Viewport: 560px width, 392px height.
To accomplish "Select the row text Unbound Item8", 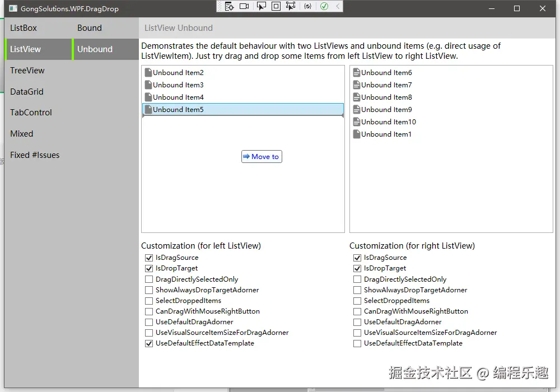I will (386, 97).
